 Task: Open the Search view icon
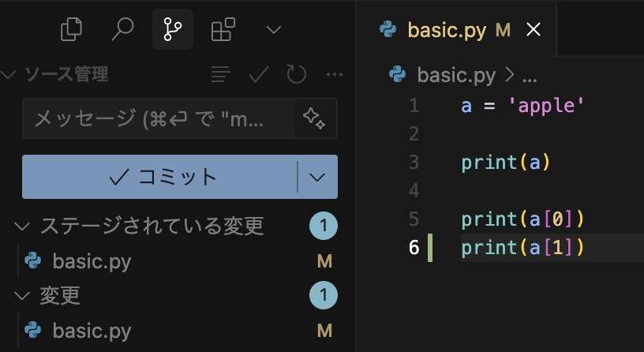[x=122, y=29]
